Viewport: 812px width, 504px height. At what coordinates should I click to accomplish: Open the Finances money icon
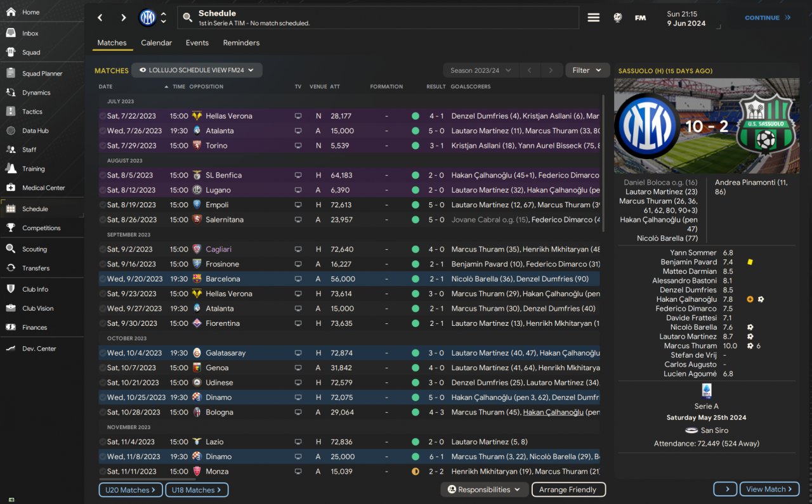click(x=11, y=327)
